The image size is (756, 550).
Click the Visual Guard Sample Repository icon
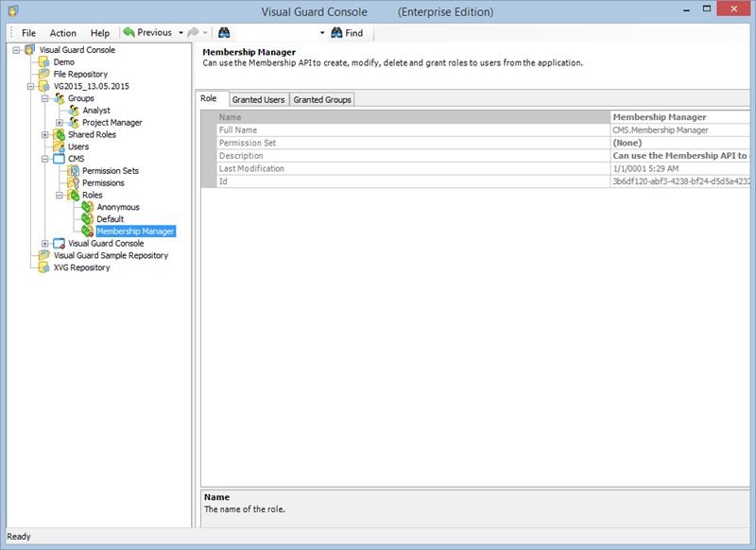[43, 255]
